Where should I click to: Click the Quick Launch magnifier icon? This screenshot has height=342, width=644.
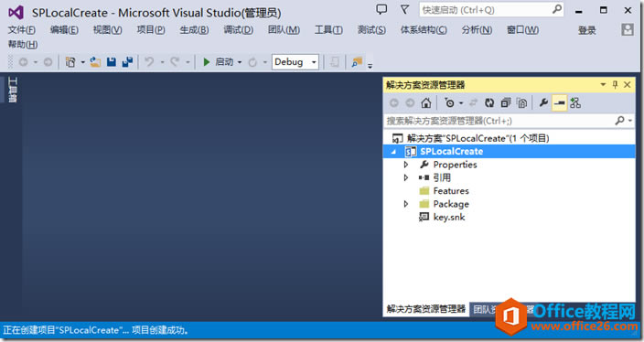pyautogui.click(x=557, y=9)
